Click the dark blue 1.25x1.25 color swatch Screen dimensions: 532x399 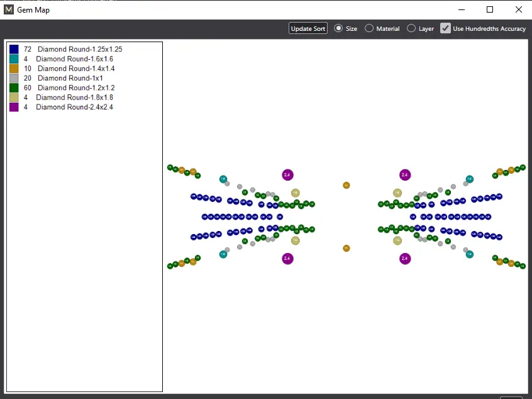tap(14, 49)
